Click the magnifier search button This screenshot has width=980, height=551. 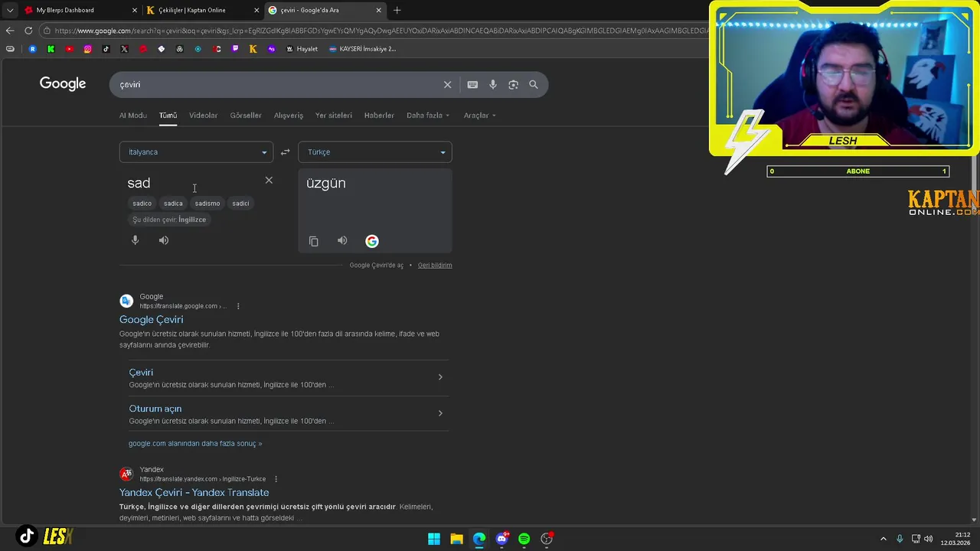534,84
